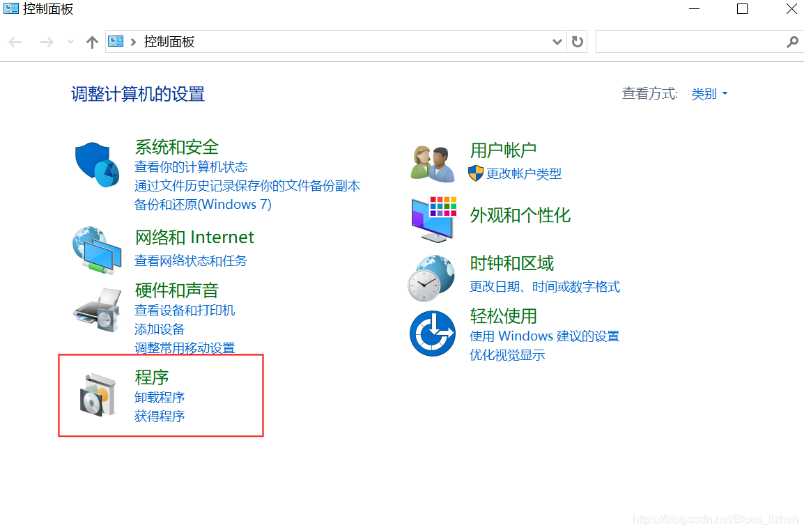Open 通过文件历史记录保存你的文件备份副本
804x532 pixels.
pos(247,185)
